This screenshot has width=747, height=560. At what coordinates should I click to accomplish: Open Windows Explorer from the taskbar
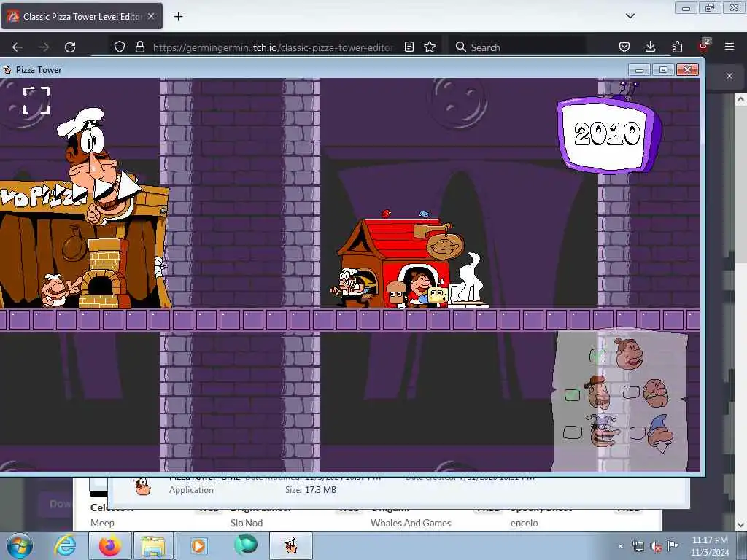(152, 545)
